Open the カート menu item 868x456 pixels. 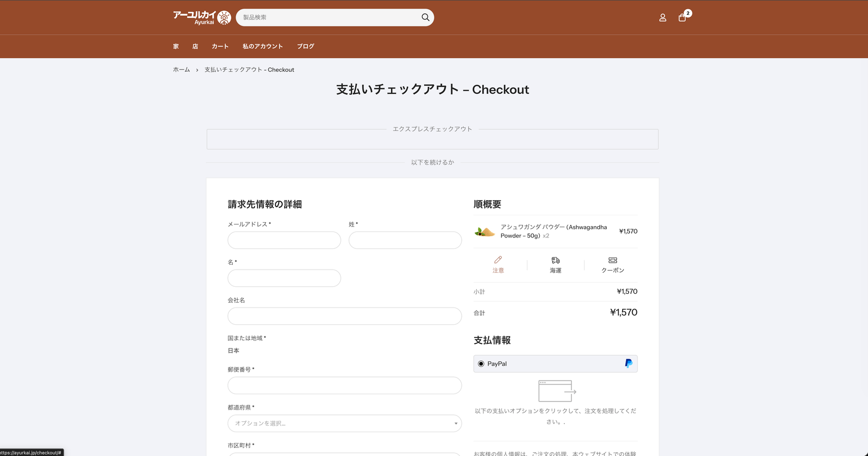pos(220,47)
